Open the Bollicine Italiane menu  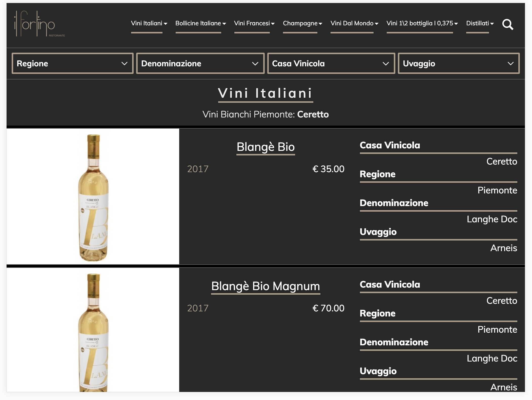[201, 23]
